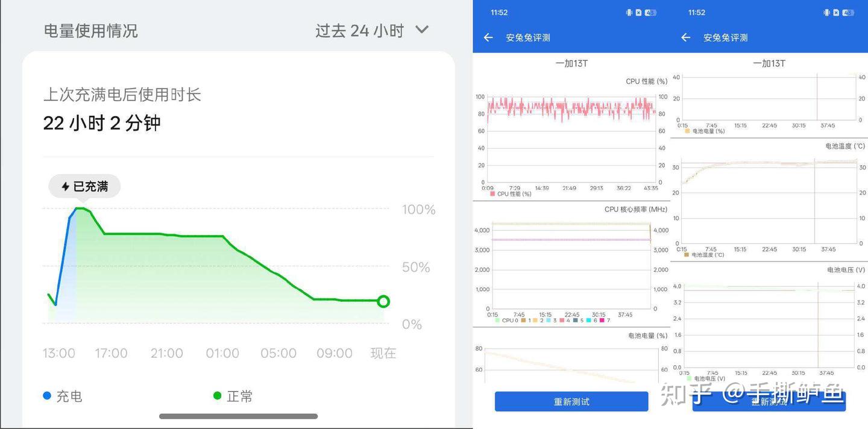868x429 pixels.
Task: Tap the home gesture bar at bottom
Action: coord(239,416)
